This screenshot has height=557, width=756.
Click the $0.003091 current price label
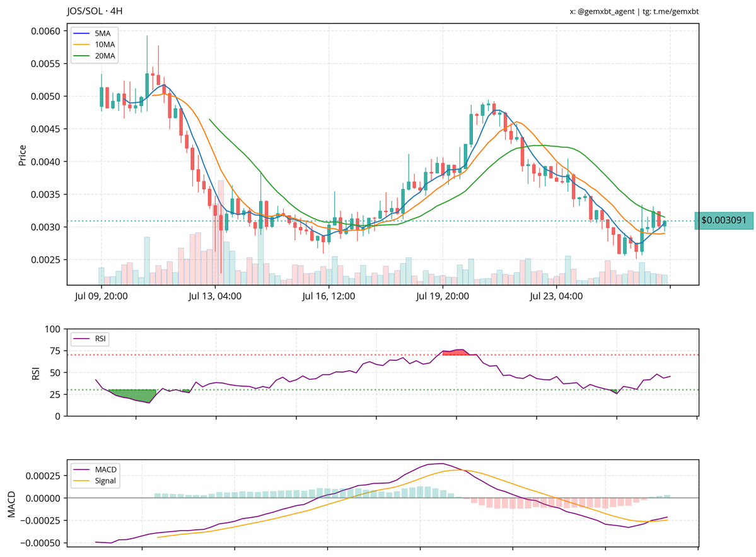(724, 220)
